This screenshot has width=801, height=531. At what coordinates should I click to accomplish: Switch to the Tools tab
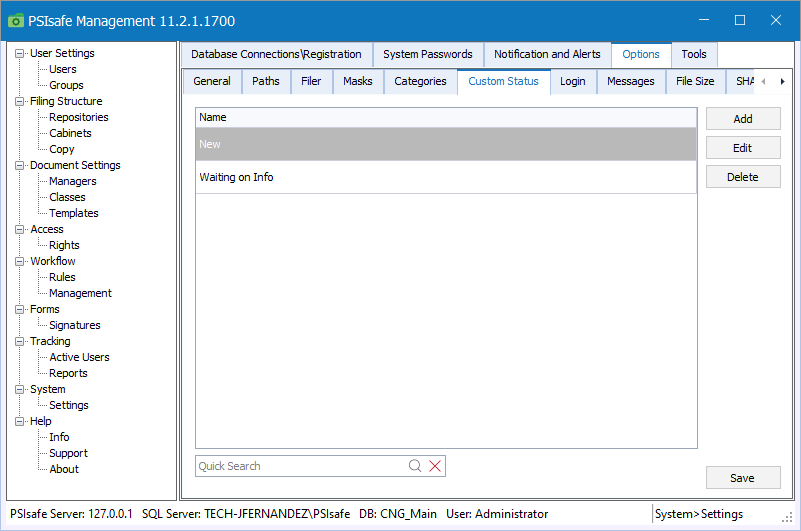pos(694,54)
